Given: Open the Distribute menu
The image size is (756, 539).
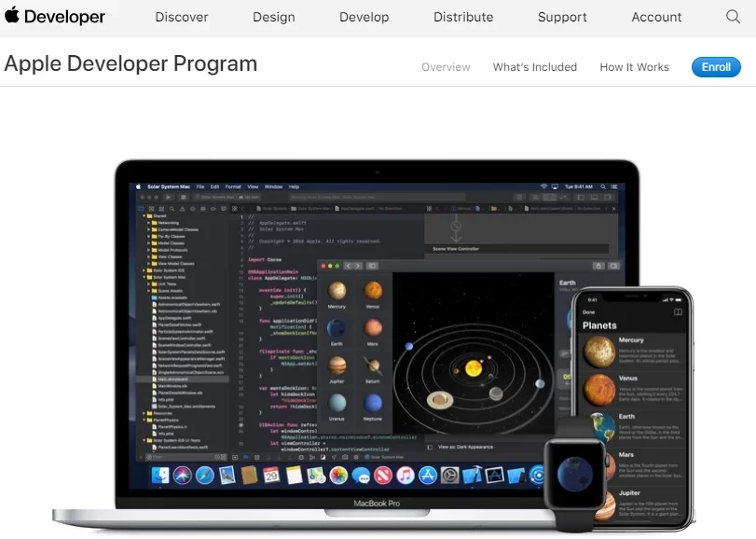Looking at the screenshot, I should (x=463, y=17).
